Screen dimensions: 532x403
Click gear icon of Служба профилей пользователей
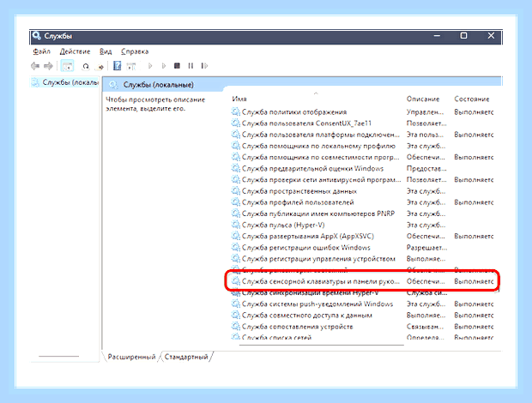pos(235,202)
